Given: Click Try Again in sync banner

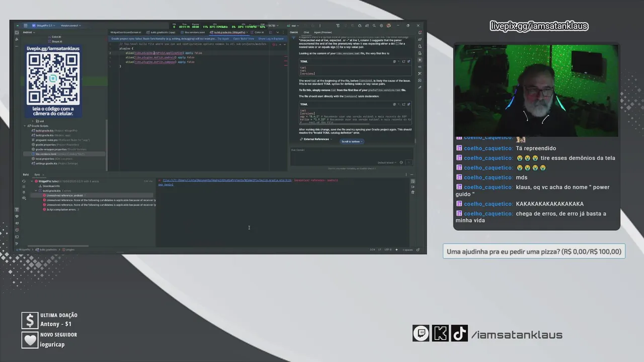Looking at the screenshot, I should pos(223,39).
